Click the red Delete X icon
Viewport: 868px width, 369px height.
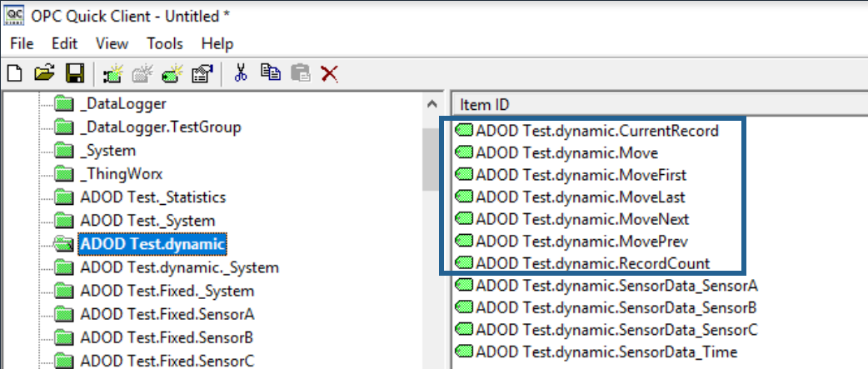click(330, 73)
